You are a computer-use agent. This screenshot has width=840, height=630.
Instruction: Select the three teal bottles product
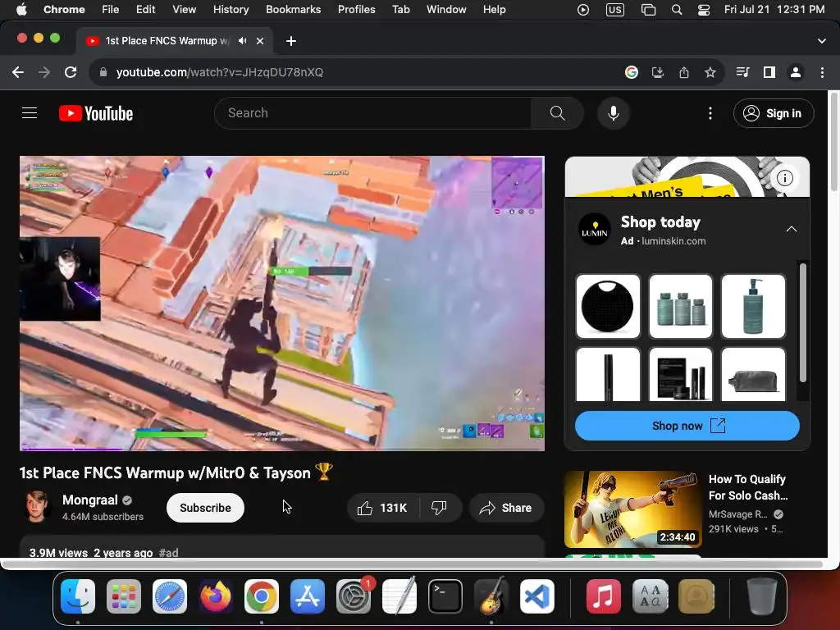click(x=680, y=307)
